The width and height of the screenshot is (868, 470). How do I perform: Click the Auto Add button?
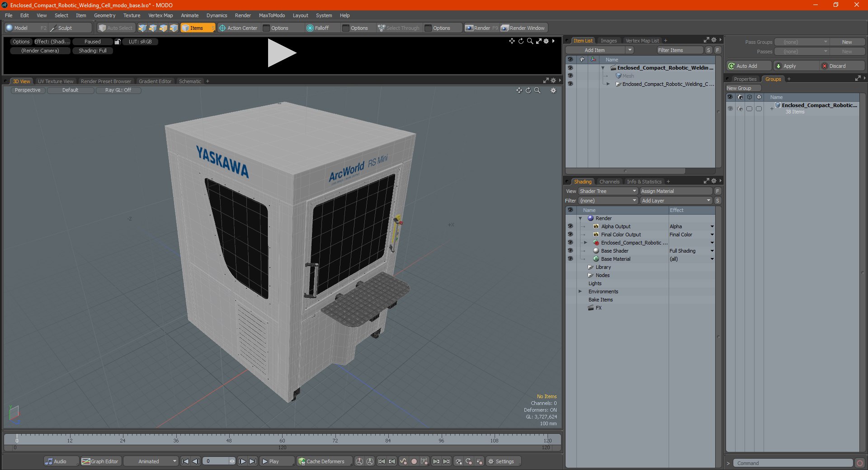tap(749, 66)
